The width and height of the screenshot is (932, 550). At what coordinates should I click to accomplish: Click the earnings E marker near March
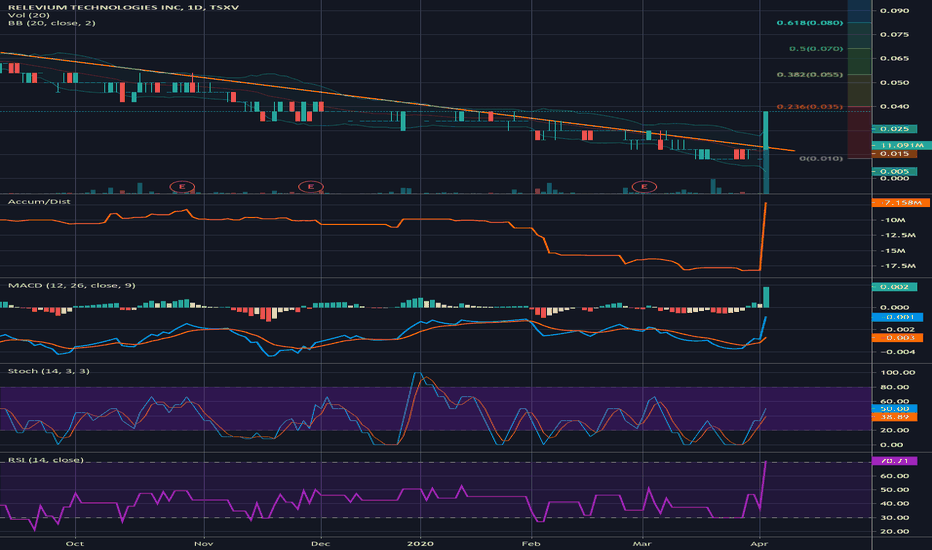click(x=644, y=187)
